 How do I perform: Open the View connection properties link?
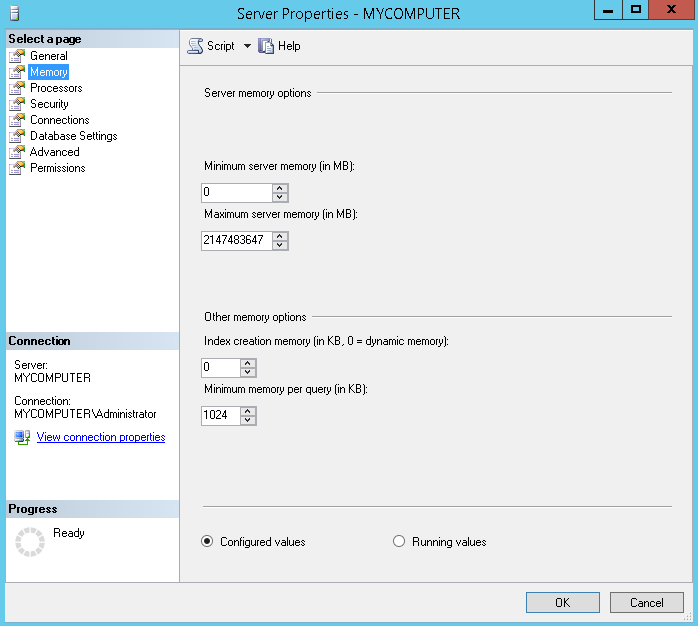(x=101, y=437)
